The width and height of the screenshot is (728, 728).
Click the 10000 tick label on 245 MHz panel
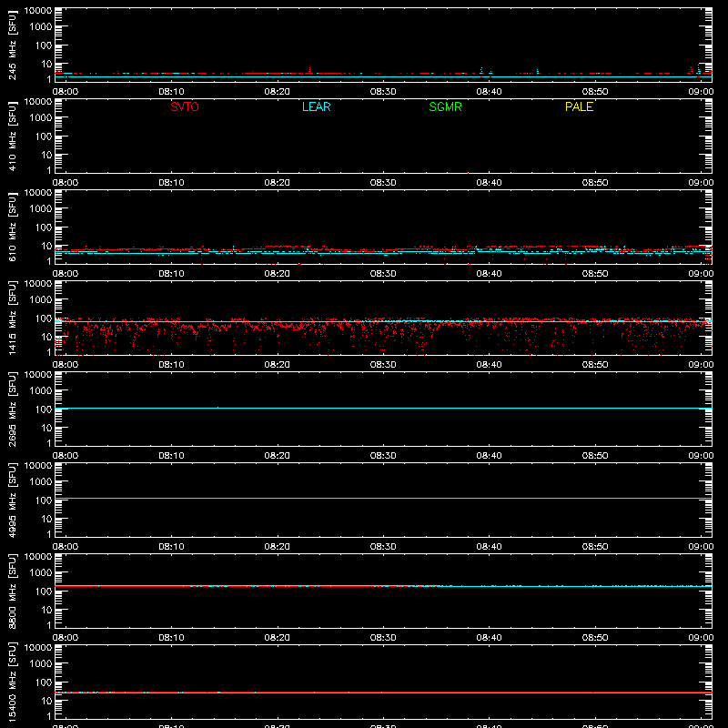(38, 11)
